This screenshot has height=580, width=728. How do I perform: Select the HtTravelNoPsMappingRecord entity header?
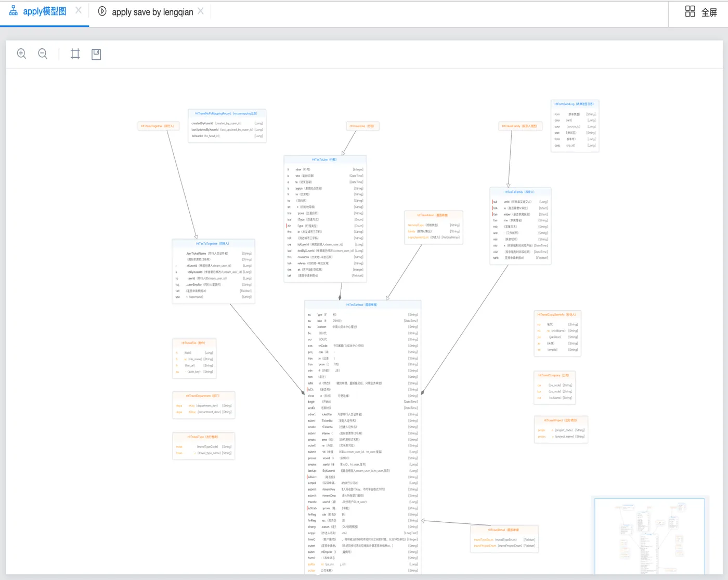227,113
